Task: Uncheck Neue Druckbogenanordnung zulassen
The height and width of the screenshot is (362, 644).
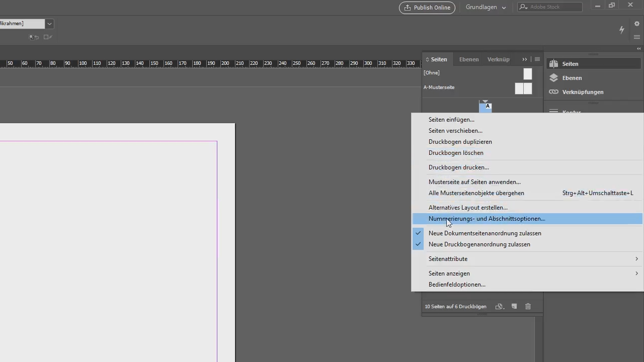Action: [x=479, y=244]
